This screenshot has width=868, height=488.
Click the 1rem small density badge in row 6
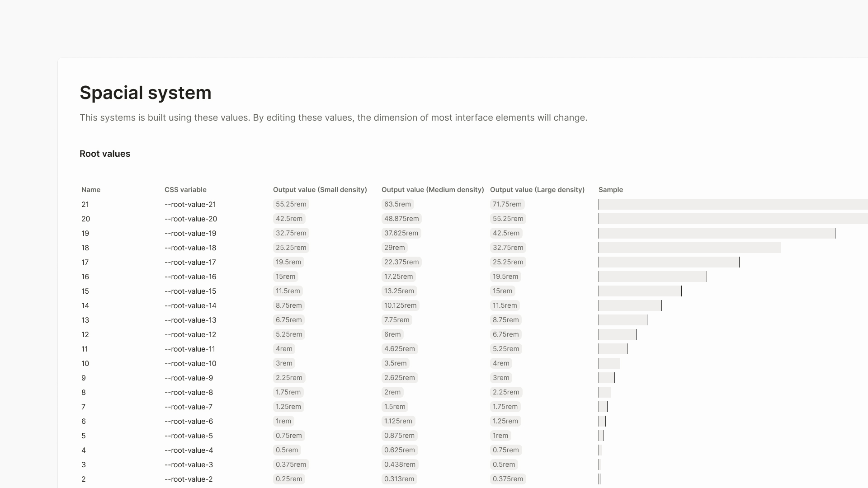click(x=283, y=421)
